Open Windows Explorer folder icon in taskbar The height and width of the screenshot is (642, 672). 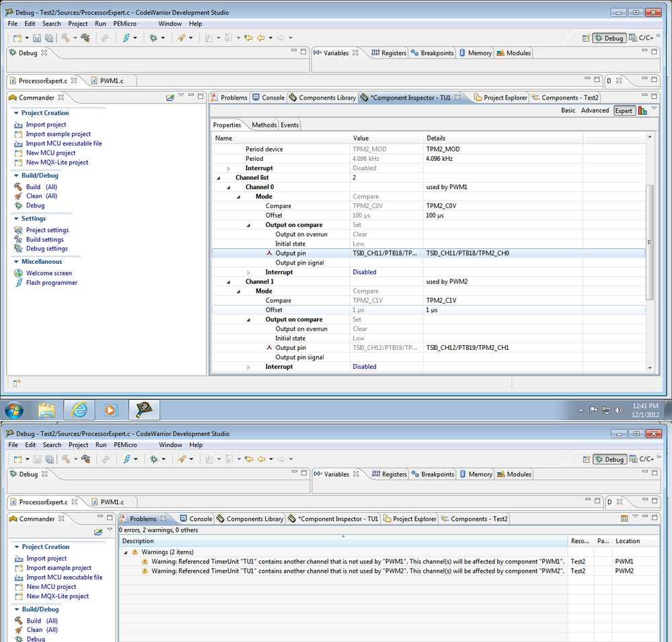46,409
